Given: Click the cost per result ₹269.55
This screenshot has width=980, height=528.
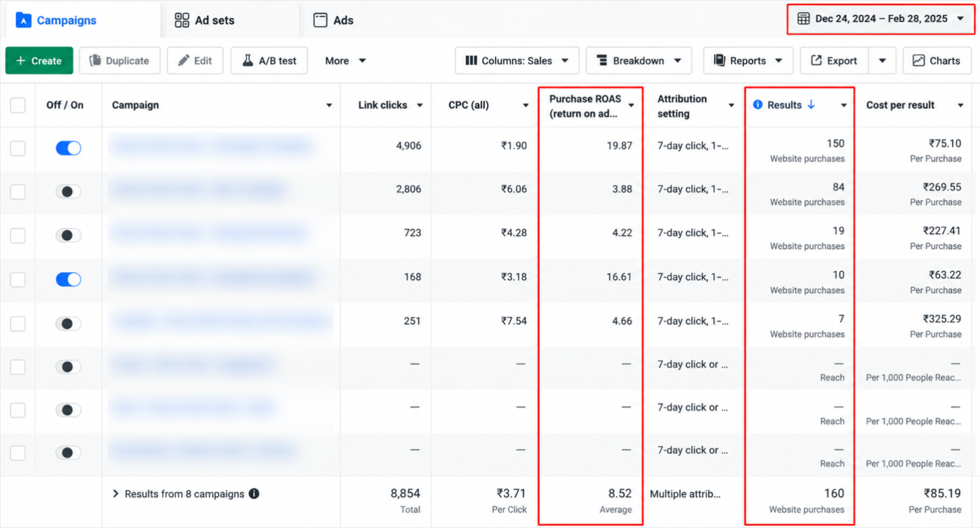Looking at the screenshot, I should (942, 187).
